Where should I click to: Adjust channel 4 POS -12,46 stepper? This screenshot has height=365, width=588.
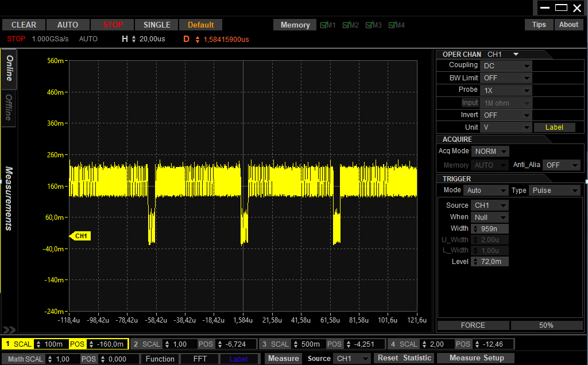(x=477, y=344)
